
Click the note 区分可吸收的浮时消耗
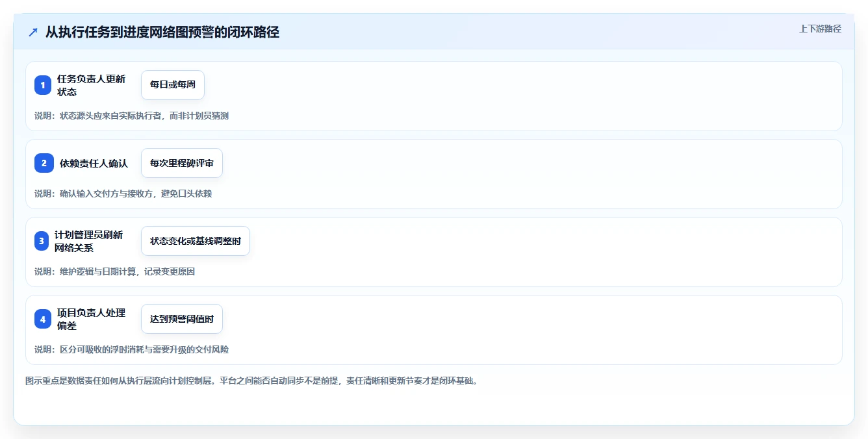131,349
